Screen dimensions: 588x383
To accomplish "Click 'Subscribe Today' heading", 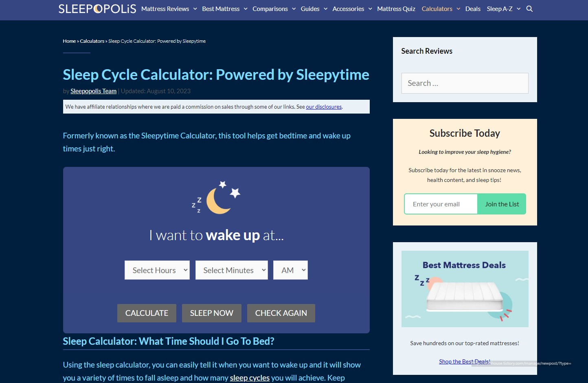I will click(x=465, y=133).
